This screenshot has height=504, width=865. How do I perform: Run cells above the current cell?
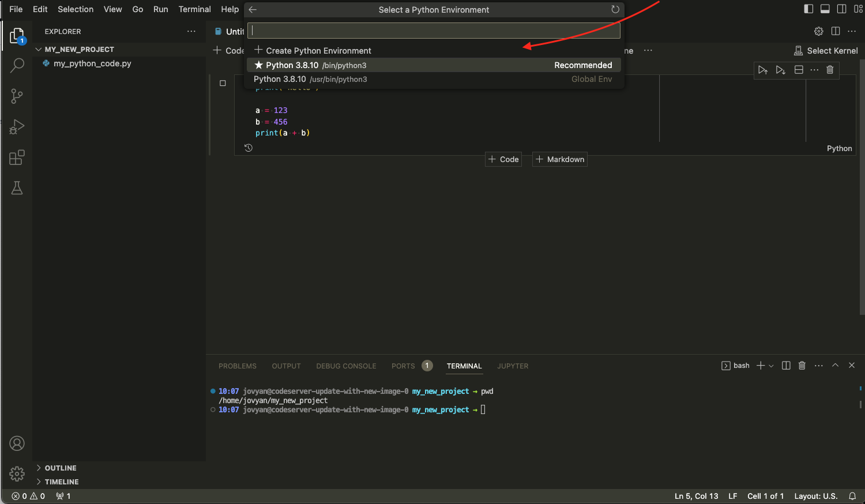(763, 70)
